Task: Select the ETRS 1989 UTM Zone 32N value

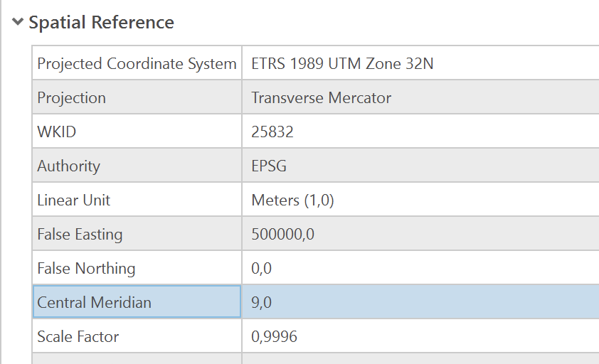Action: click(342, 63)
